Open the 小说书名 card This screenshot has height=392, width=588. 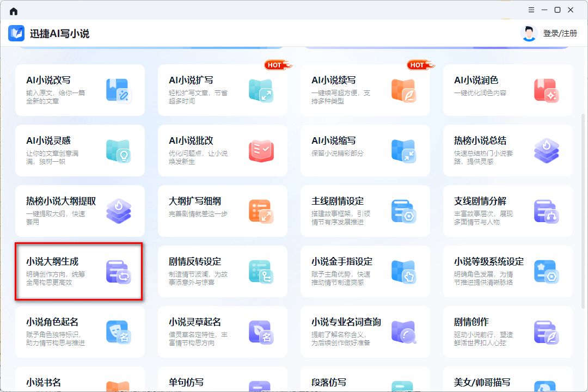pyautogui.click(x=80, y=379)
